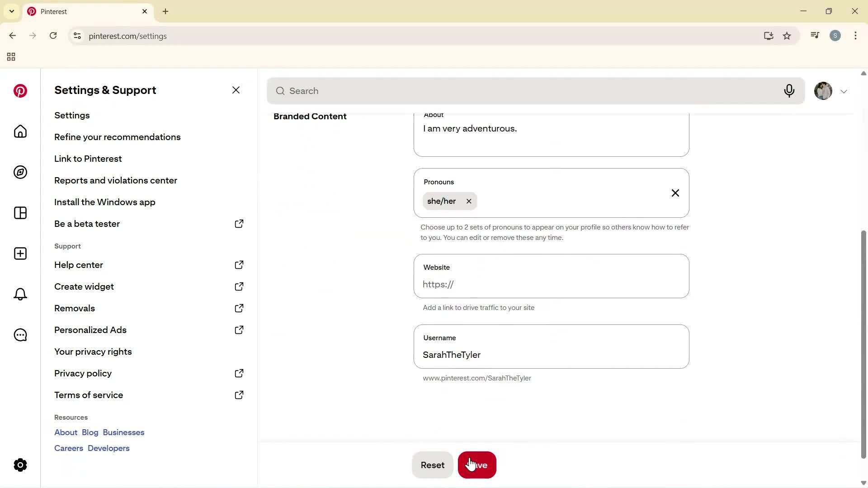868x488 pixels.
Task: Open the settings gear at bottom of sidebar
Action: pos(20,465)
